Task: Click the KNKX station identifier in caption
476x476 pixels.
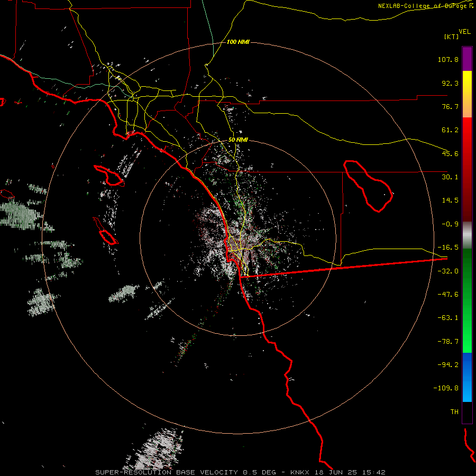Action: coord(300,472)
